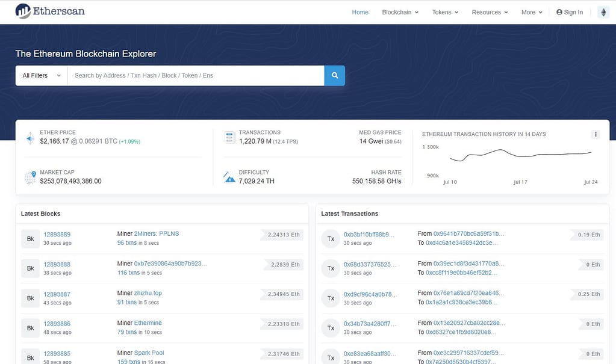Open block 12893887
616x364 pixels.
[57, 294]
